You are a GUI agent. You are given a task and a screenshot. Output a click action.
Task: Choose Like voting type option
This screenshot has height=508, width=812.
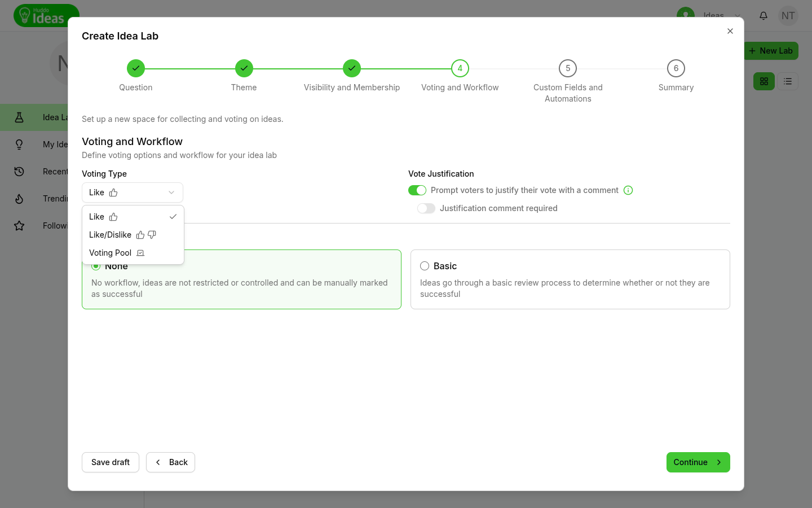pos(133,217)
